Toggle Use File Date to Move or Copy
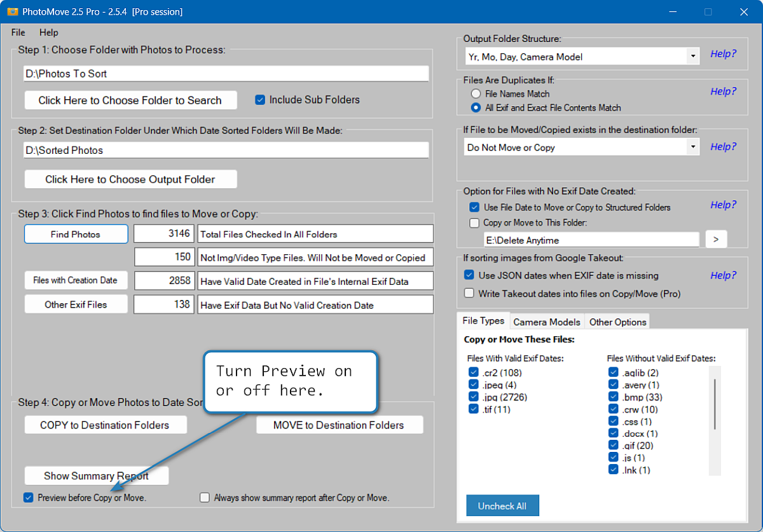This screenshot has height=532, width=763. (474, 207)
